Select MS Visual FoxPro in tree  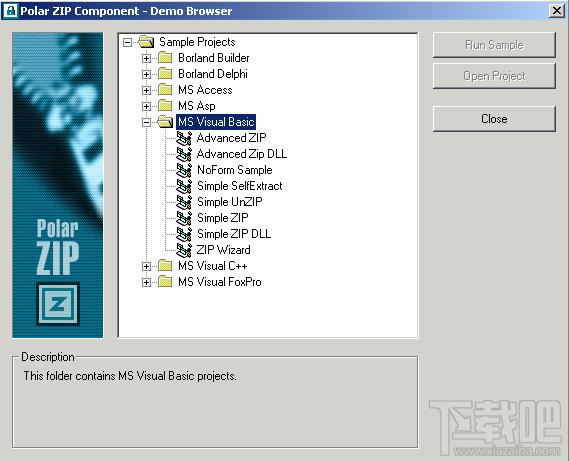(220, 282)
